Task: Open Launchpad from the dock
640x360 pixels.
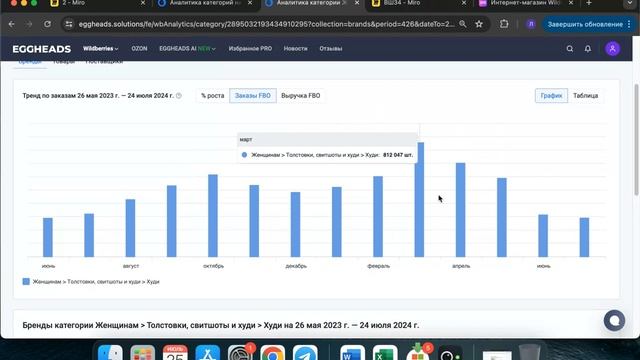Action: tap(142, 353)
